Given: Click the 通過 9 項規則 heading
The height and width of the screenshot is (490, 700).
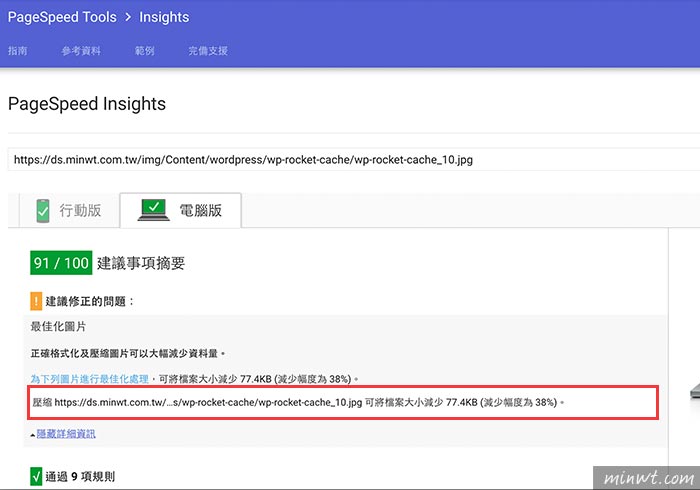Looking at the screenshot, I should pyautogui.click(x=80, y=477).
